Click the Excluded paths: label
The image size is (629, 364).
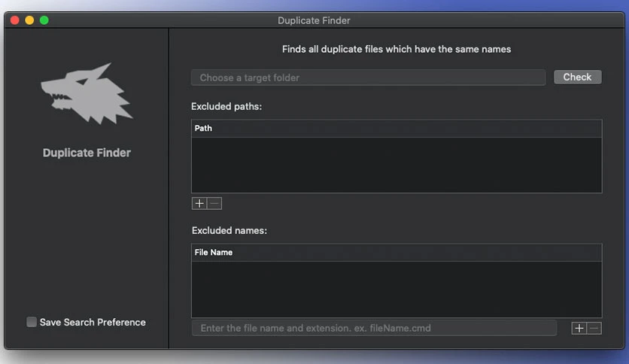226,107
